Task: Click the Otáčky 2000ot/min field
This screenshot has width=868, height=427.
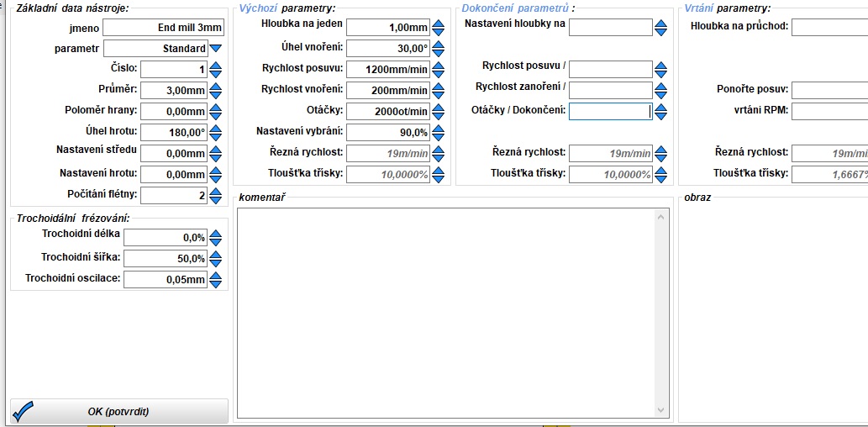Action: point(387,111)
